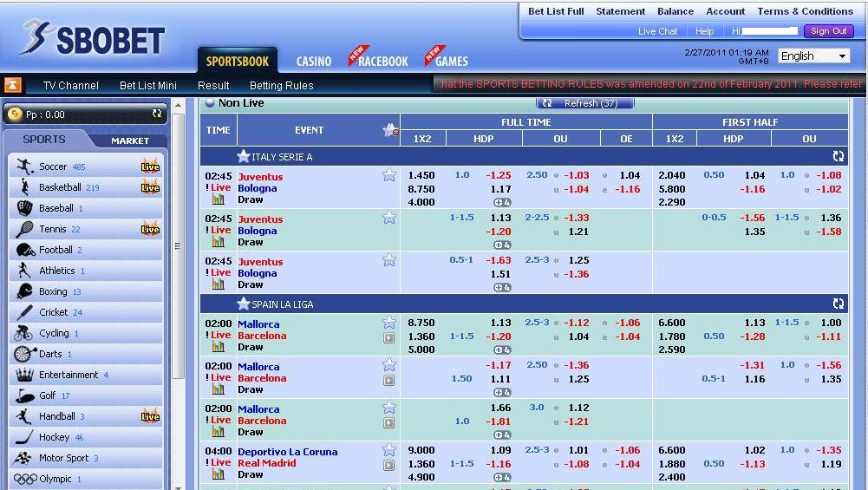Click the sports list scrollbar up arrow
Viewport: 868px width, 490px height.
click(x=179, y=105)
